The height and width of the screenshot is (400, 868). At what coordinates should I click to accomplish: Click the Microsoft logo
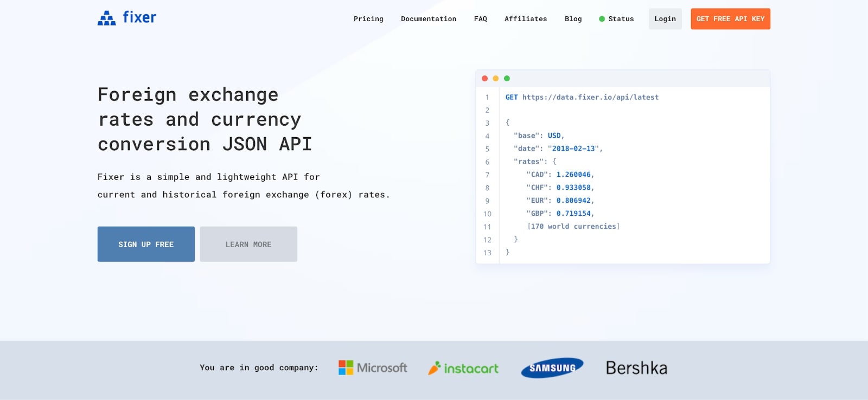click(x=373, y=368)
